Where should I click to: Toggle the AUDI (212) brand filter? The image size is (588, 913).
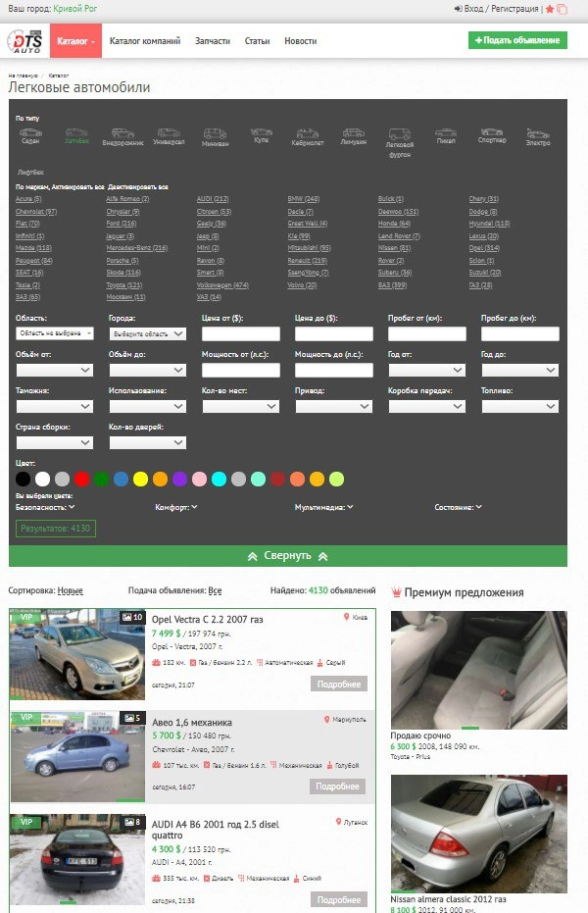coord(213,199)
